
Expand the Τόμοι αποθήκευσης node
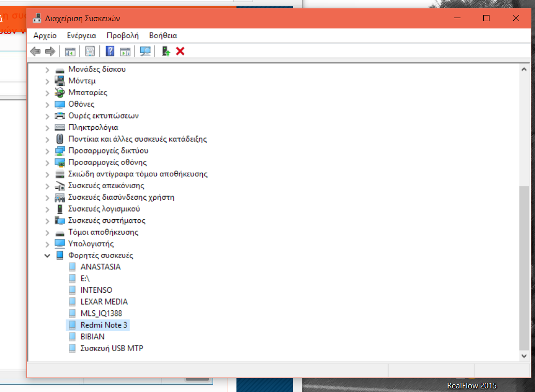tap(48, 233)
